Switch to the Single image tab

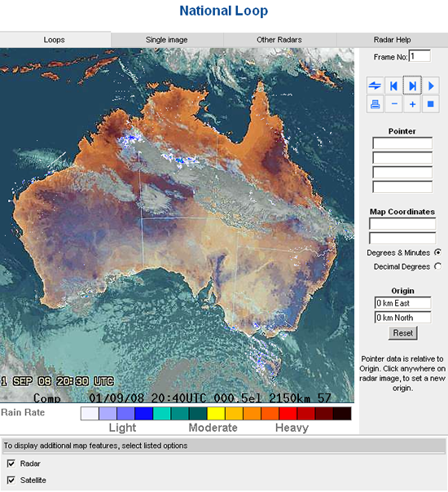(167, 40)
